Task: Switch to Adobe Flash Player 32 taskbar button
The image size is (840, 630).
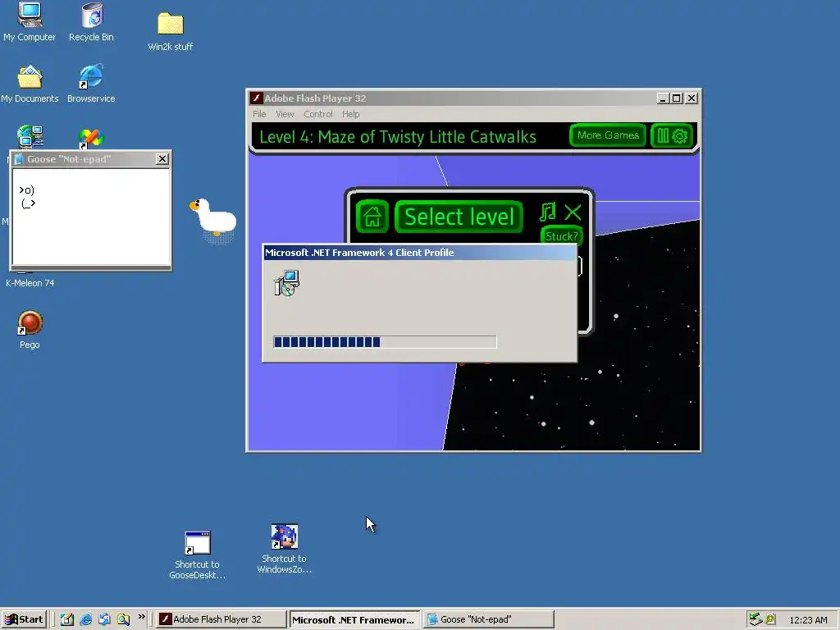Action: click(x=221, y=619)
